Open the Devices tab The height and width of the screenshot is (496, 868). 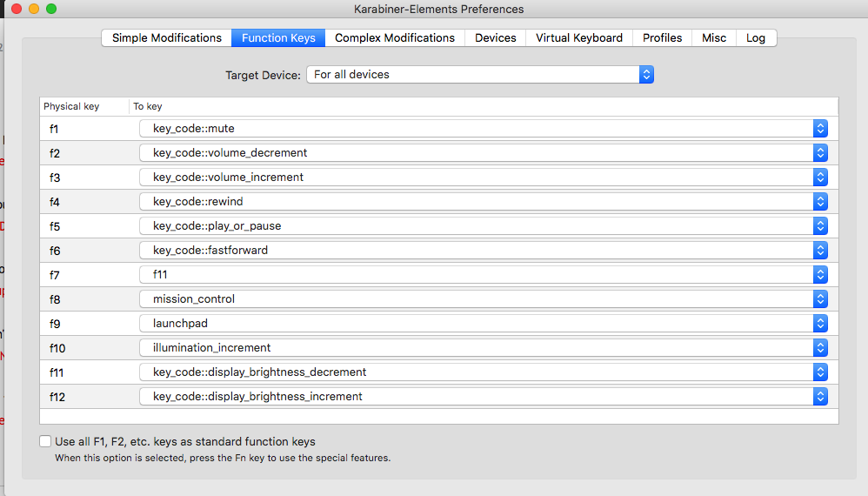pos(495,38)
